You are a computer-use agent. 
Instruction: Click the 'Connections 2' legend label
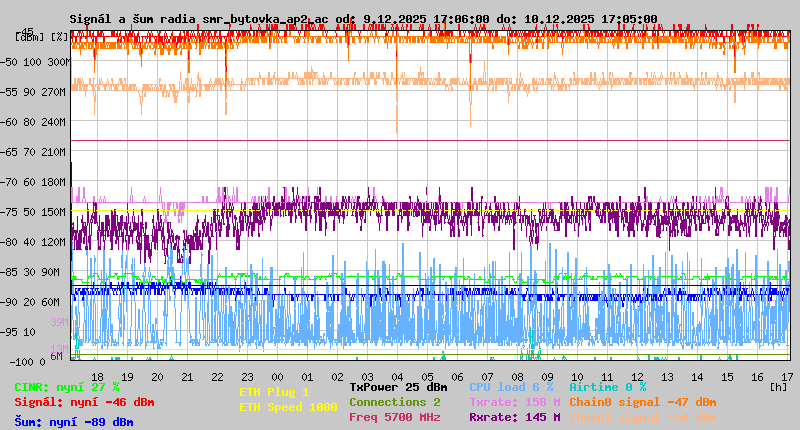395,402
